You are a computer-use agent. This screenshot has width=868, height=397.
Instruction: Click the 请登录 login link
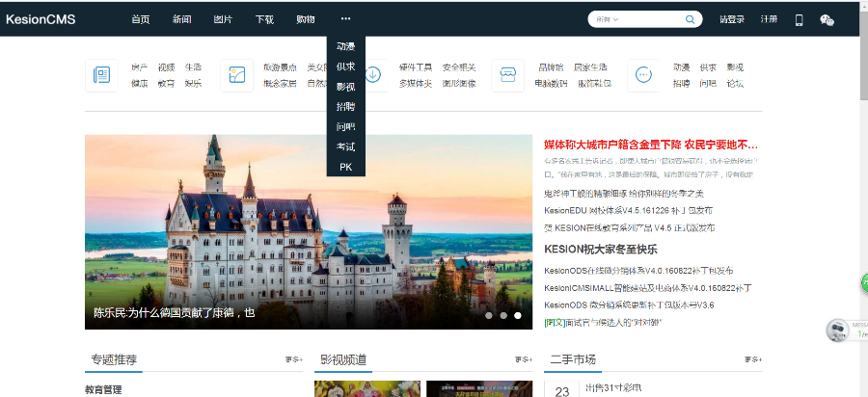pyautogui.click(x=731, y=19)
